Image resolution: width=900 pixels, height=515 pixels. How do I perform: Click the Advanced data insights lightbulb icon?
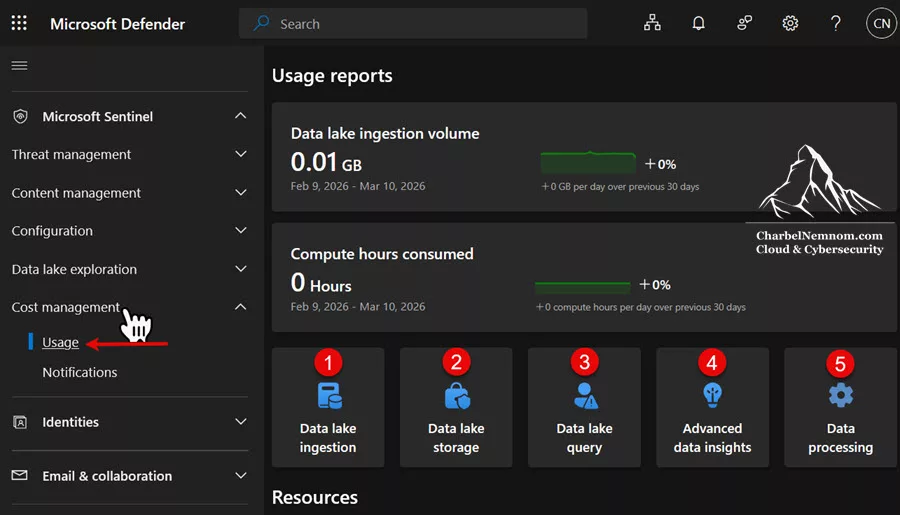712,395
